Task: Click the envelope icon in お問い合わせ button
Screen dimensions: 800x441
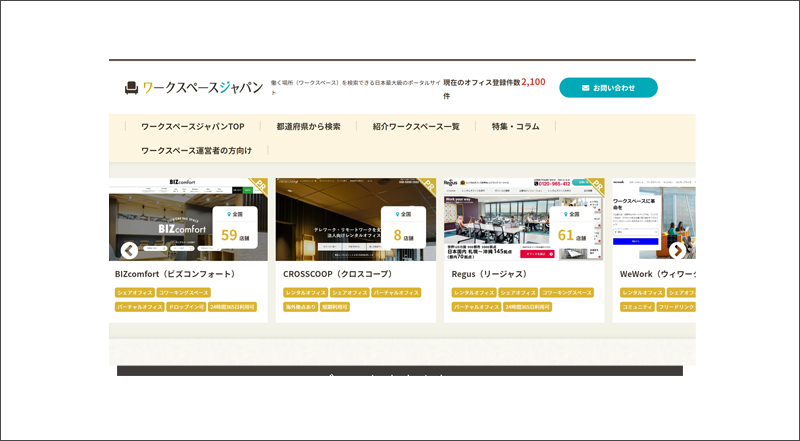Action: [585, 88]
